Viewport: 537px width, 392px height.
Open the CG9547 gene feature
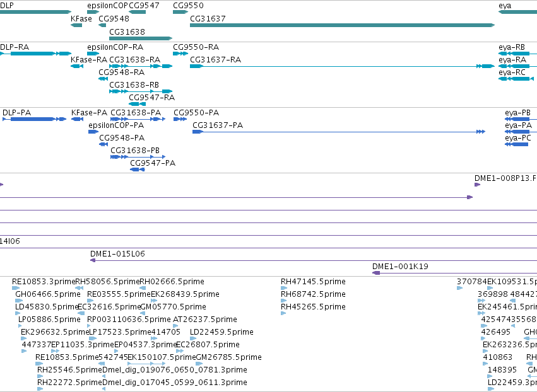(138, 12)
